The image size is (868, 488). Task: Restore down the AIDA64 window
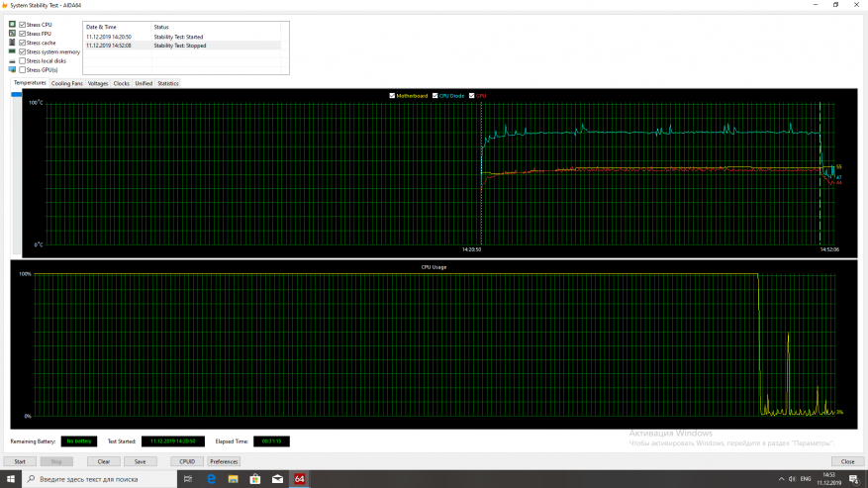pyautogui.click(x=836, y=5)
